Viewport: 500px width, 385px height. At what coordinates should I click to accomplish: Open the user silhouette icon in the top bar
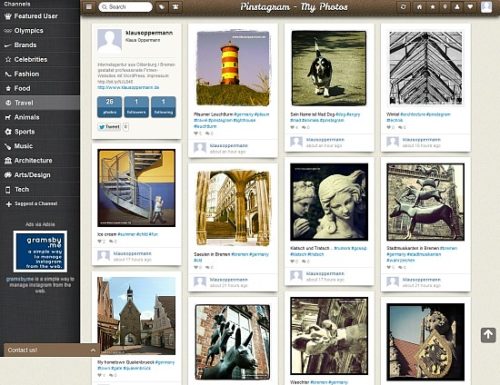(x=457, y=7)
